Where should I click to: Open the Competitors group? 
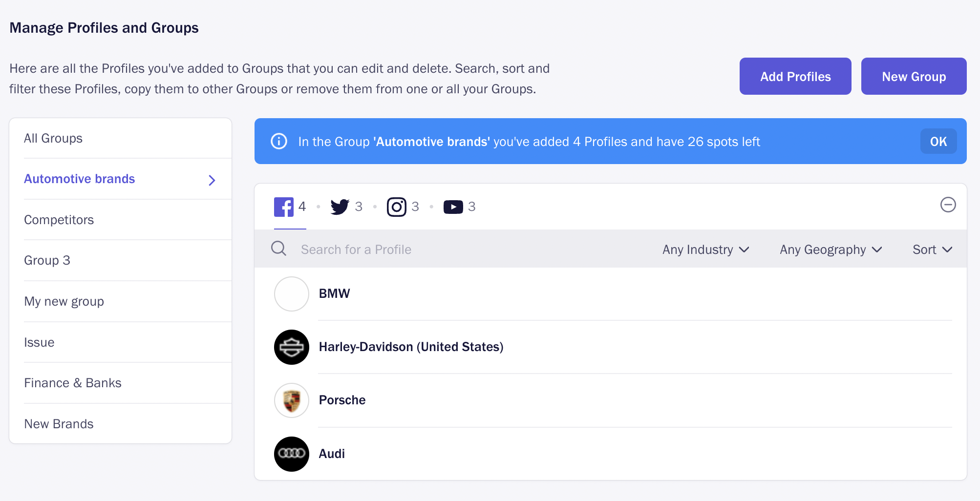tap(120, 220)
